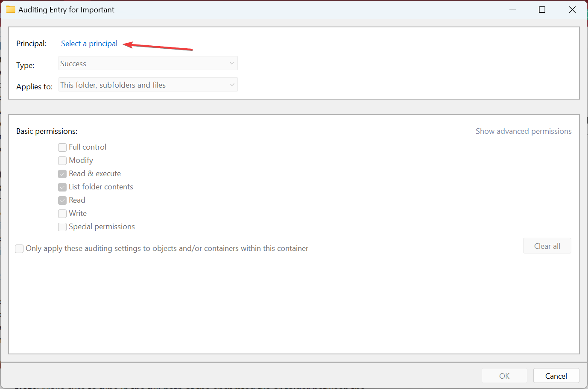The image size is (588, 389).
Task: Enable the Write permission checkbox
Action: [62, 214]
